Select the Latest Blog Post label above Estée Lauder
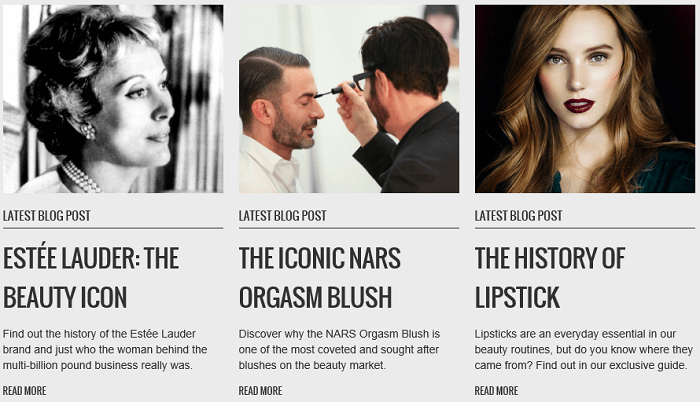Viewport: 700px width, 402px height. point(47,216)
